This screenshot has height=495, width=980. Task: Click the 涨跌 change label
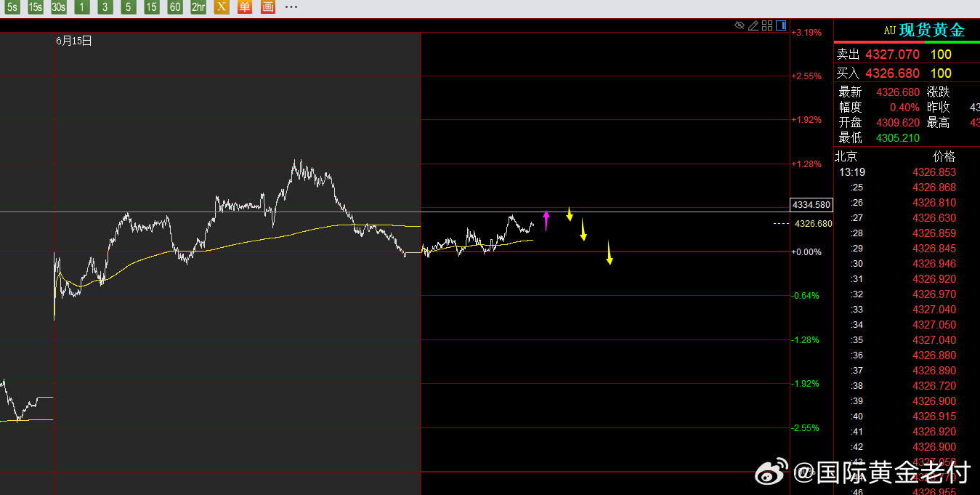point(938,92)
